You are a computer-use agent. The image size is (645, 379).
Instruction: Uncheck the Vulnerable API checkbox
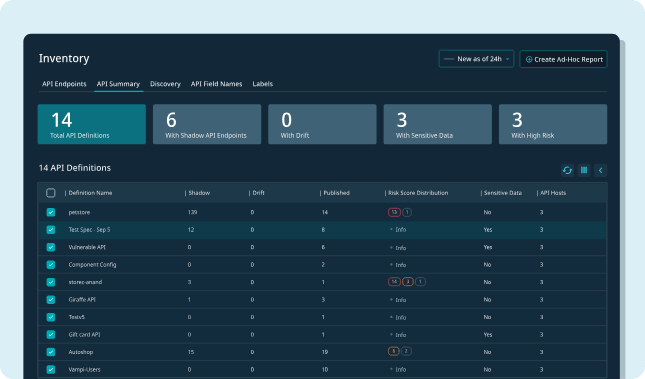click(51, 247)
